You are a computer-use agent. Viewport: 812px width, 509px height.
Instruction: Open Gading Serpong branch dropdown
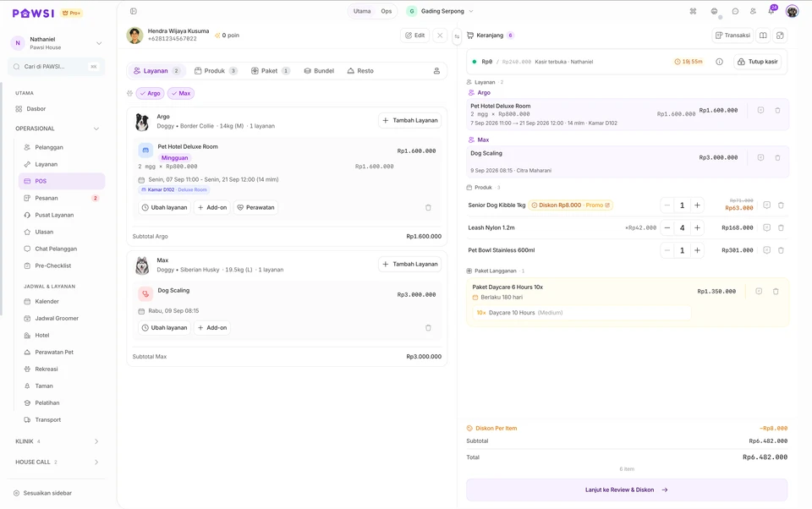[x=440, y=11]
